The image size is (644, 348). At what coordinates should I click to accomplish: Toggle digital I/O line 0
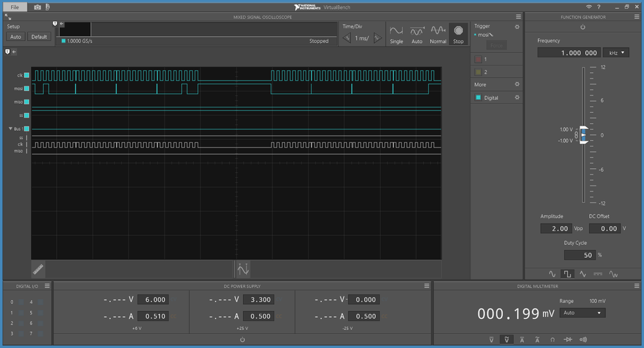(x=21, y=302)
